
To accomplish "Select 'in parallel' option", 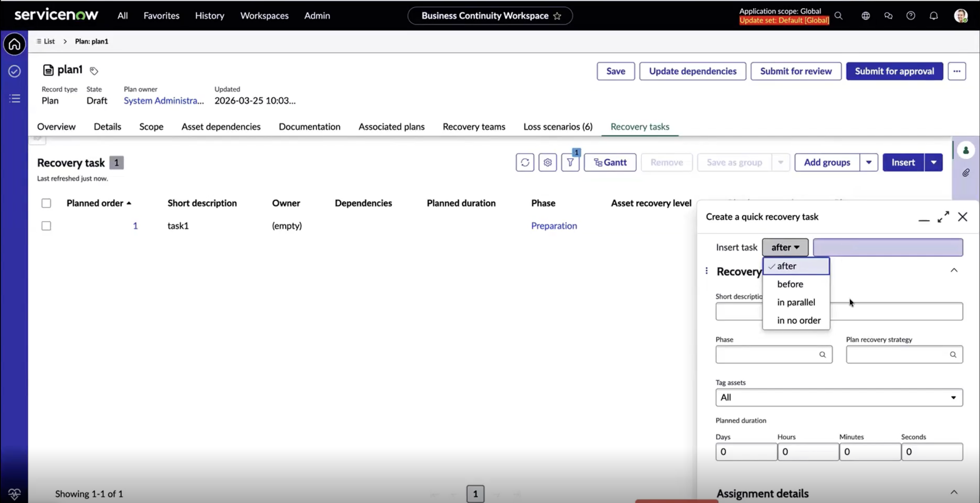I will (x=796, y=302).
